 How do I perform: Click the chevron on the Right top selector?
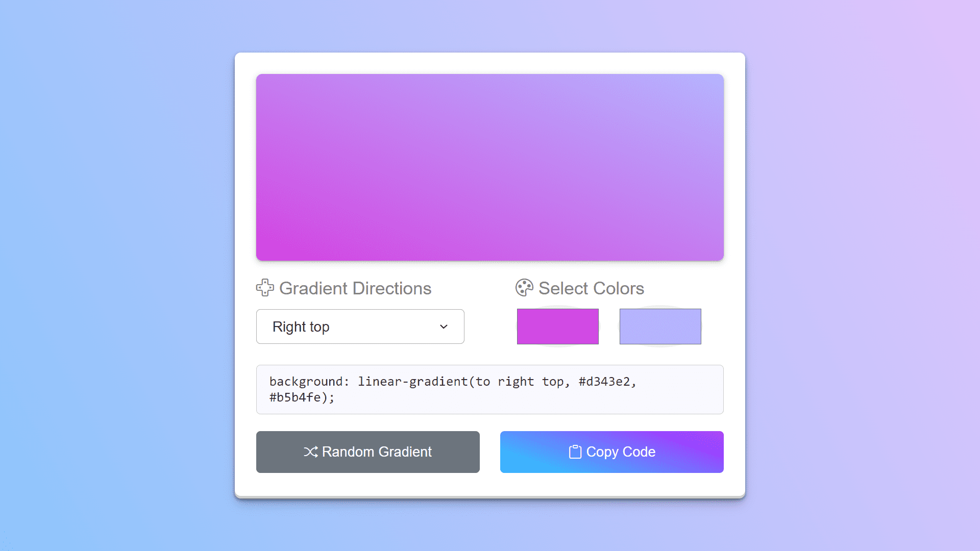click(443, 327)
